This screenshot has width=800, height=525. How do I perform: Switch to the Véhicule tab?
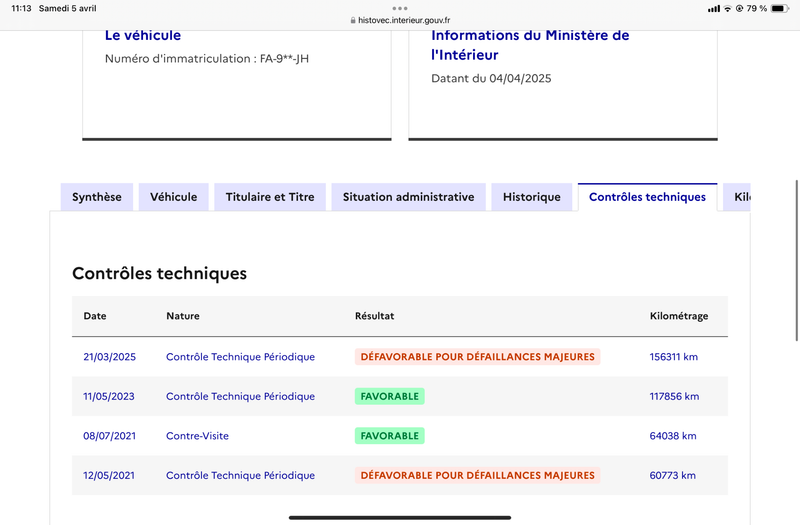(174, 197)
